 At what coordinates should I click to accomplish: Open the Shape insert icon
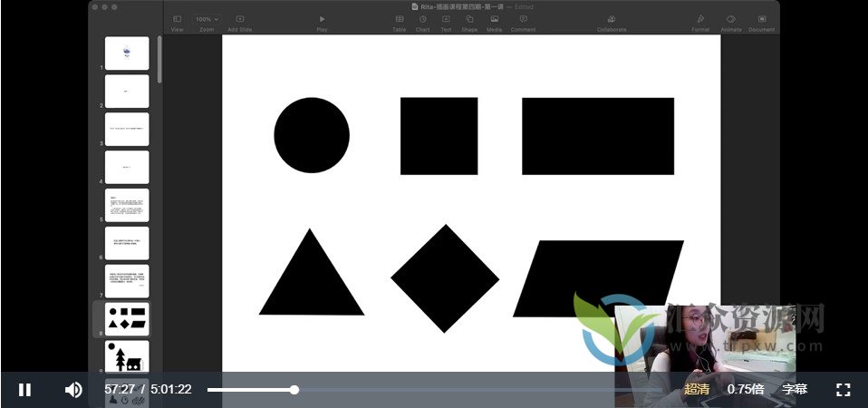point(469,19)
